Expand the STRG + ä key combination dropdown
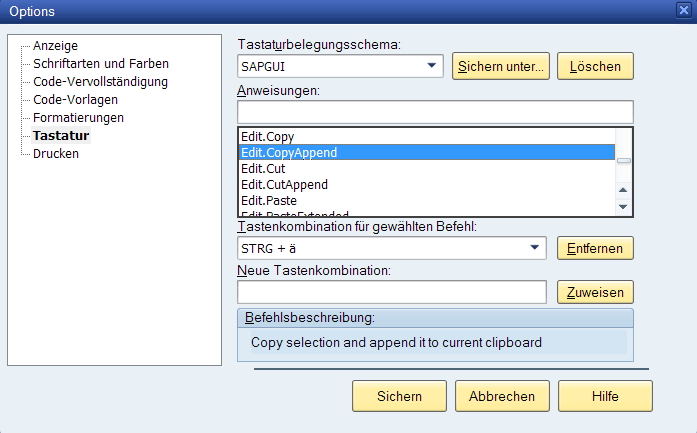 tap(534, 248)
